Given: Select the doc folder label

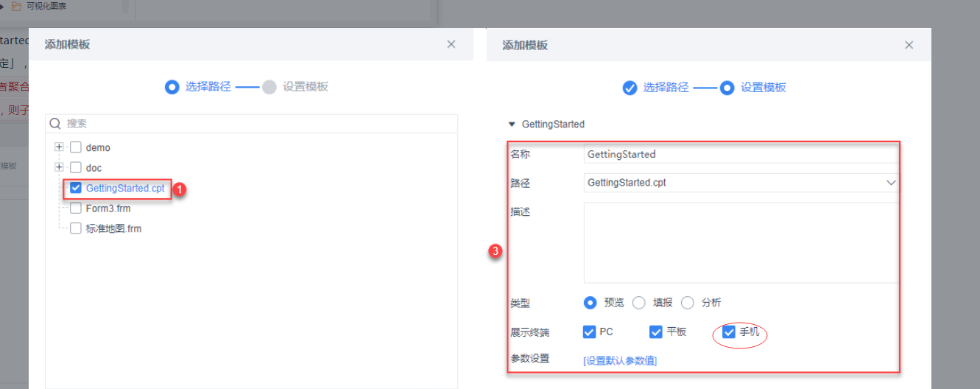Looking at the screenshot, I should click(94, 168).
